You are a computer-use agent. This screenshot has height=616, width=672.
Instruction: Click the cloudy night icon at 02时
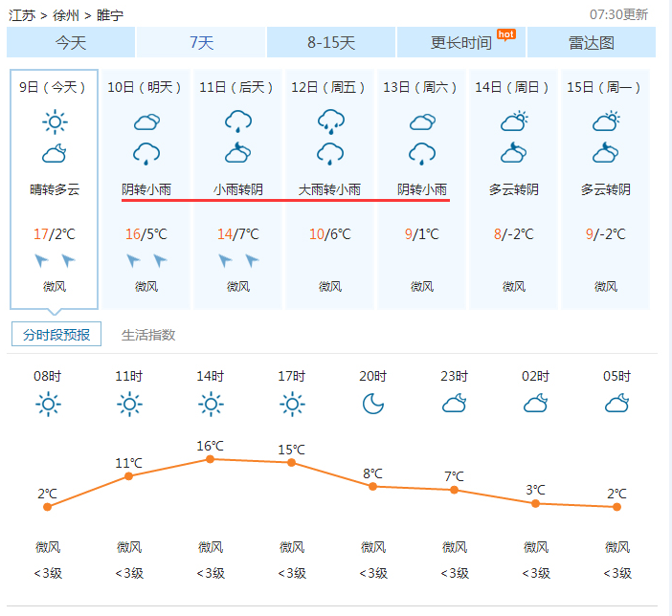tap(535, 404)
